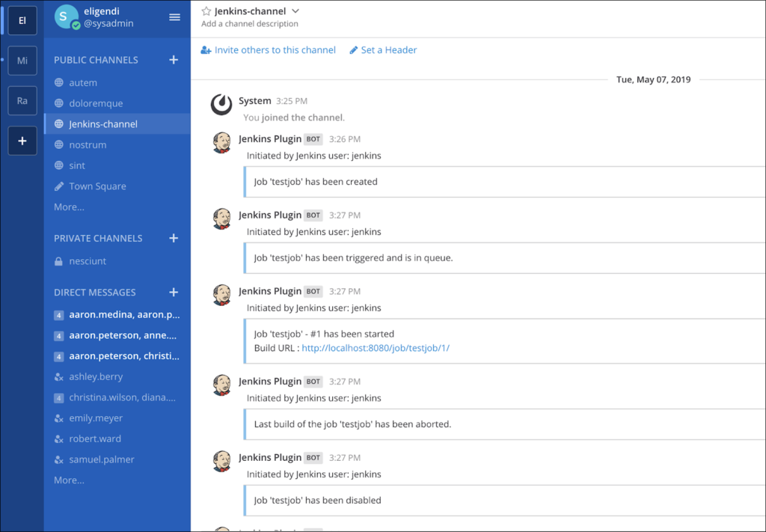Click the PUBLIC CHANNELS section heading
This screenshot has height=532, width=766.
point(96,60)
